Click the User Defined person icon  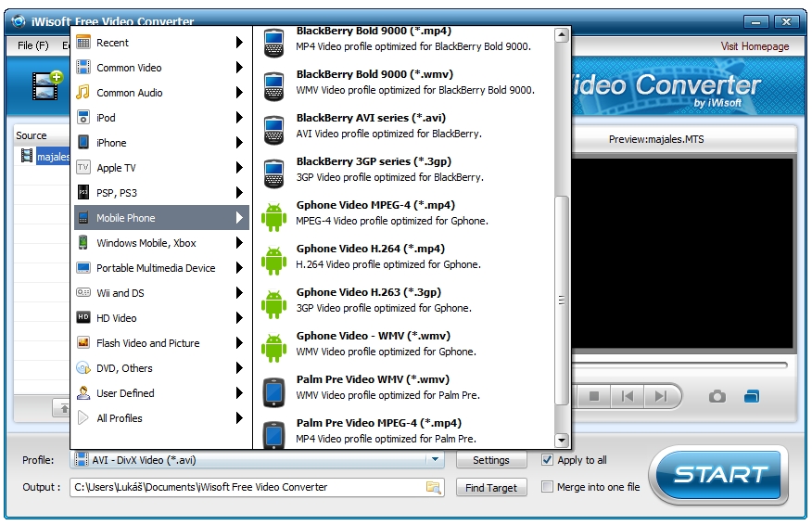click(x=82, y=392)
